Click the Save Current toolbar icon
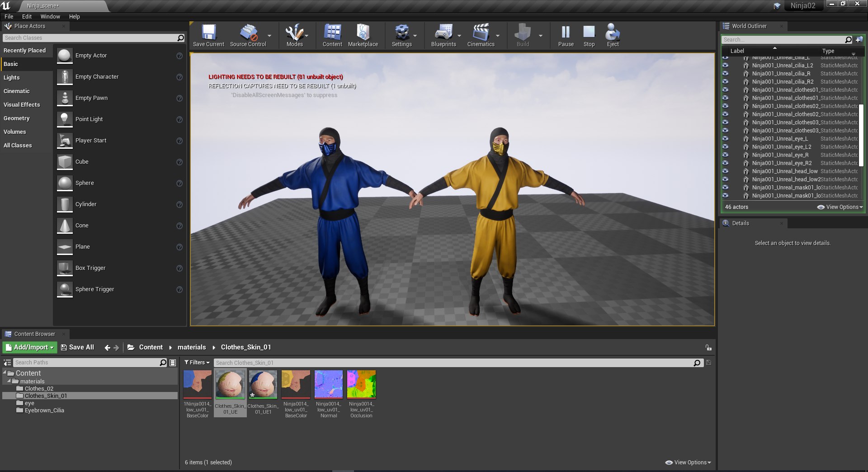This screenshot has width=868, height=472. click(208, 33)
